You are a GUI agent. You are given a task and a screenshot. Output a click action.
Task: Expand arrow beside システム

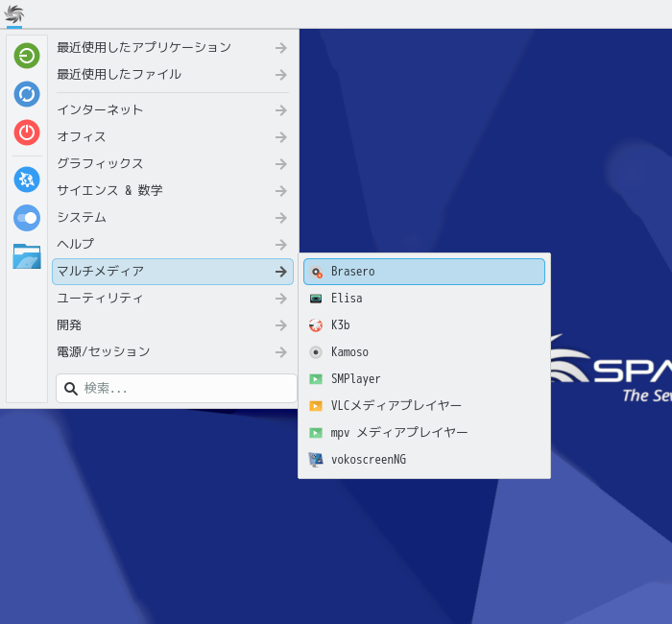pyautogui.click(x=281, y=218)
